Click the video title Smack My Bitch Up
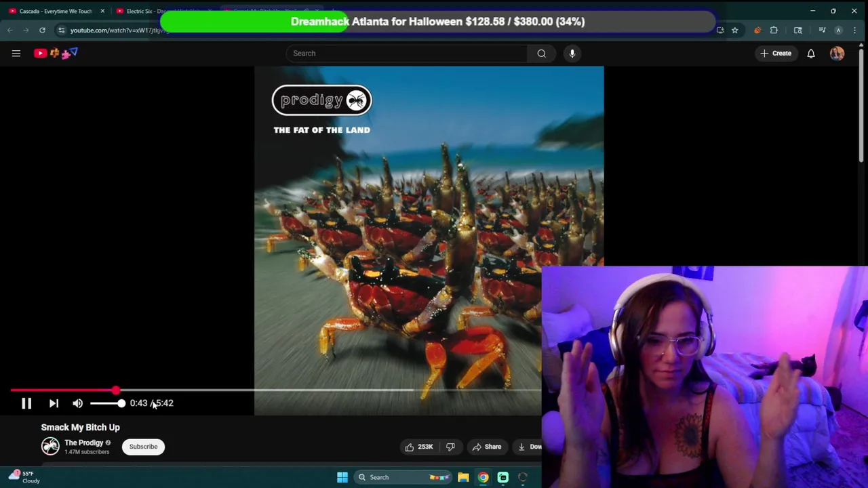 coord(80,428)
